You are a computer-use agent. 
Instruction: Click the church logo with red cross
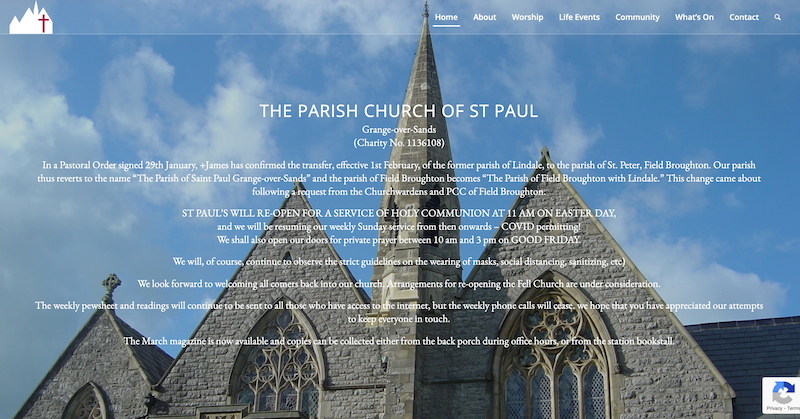(30, 18)
